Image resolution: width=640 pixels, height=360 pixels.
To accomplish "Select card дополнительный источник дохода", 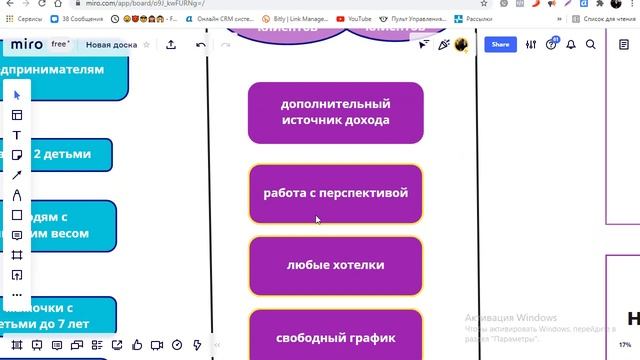I will tap(336, 113).
